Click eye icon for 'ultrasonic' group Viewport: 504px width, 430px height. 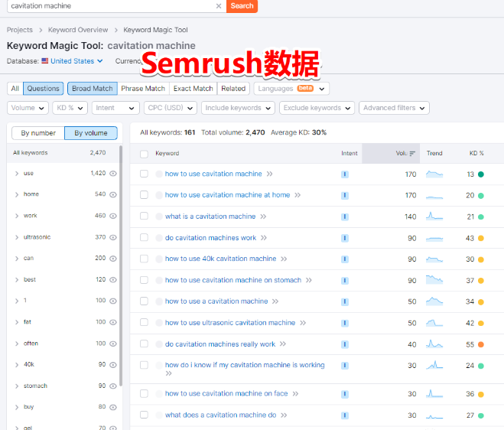click(x=113, y=237)
